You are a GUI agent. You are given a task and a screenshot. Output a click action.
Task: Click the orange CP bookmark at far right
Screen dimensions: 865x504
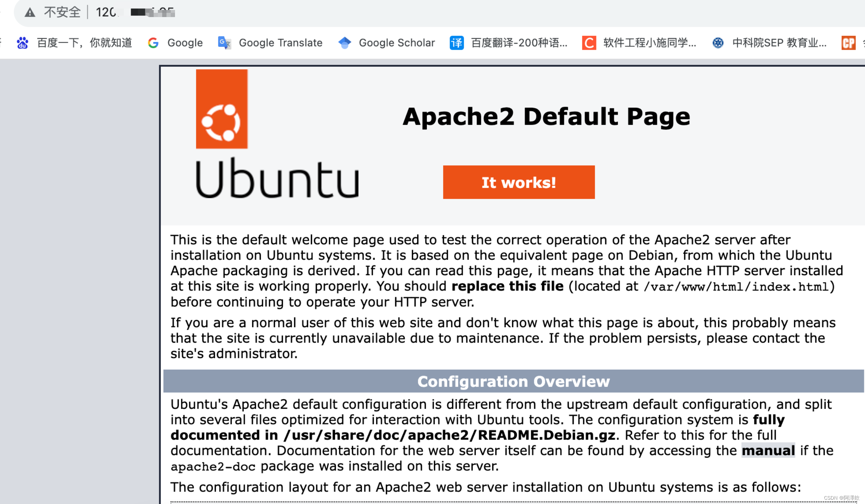[849, 43]
